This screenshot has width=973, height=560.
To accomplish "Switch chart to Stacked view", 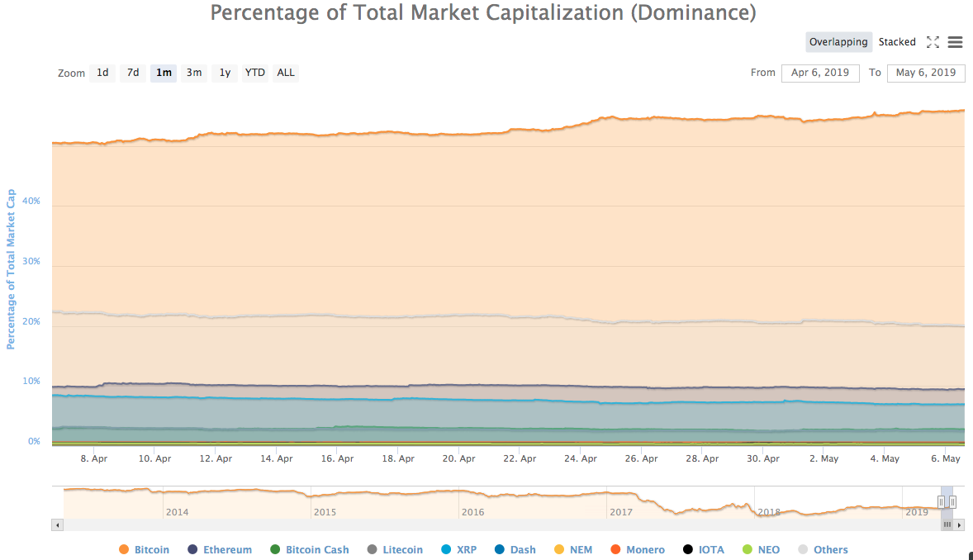I will pos(897,42).
